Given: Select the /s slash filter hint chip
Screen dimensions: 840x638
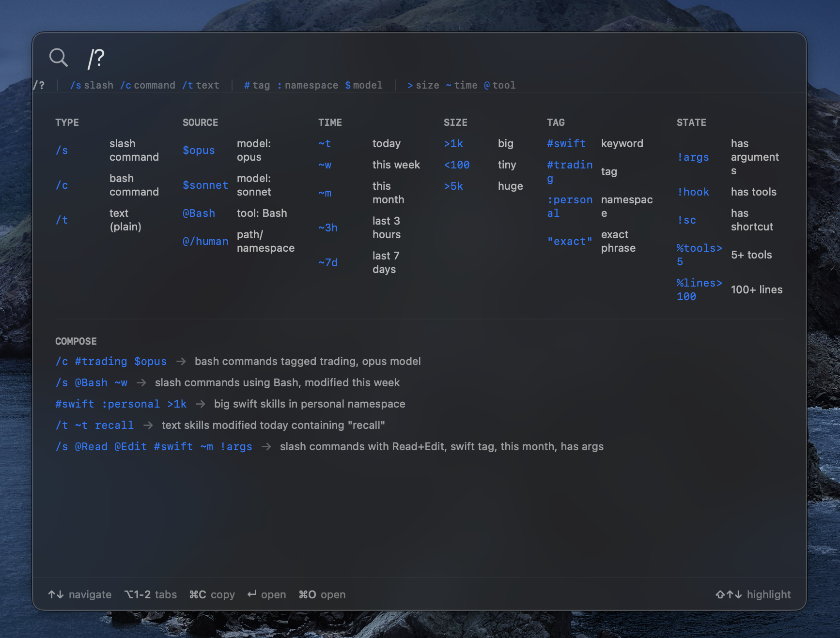Looking at the screenshot, I should click(92, 85).
